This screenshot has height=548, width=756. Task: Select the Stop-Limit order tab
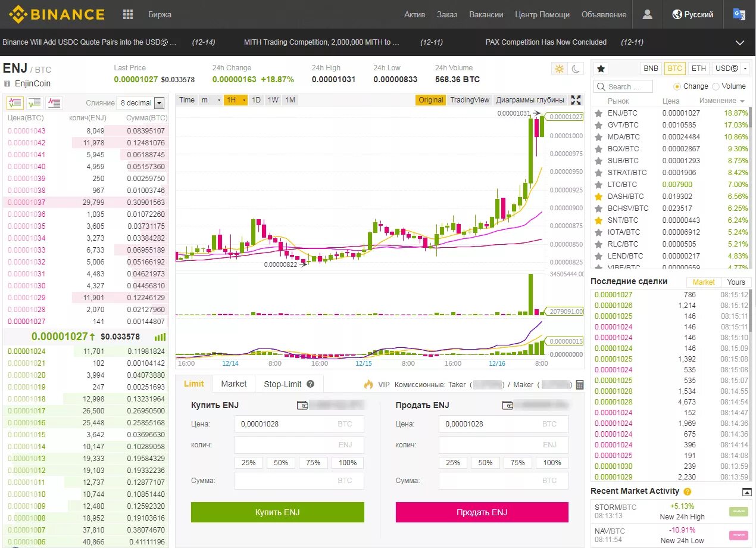289,384
